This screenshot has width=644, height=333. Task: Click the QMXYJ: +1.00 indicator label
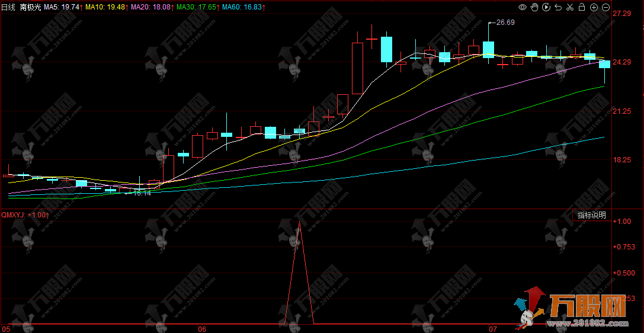[x=25, y=214]
